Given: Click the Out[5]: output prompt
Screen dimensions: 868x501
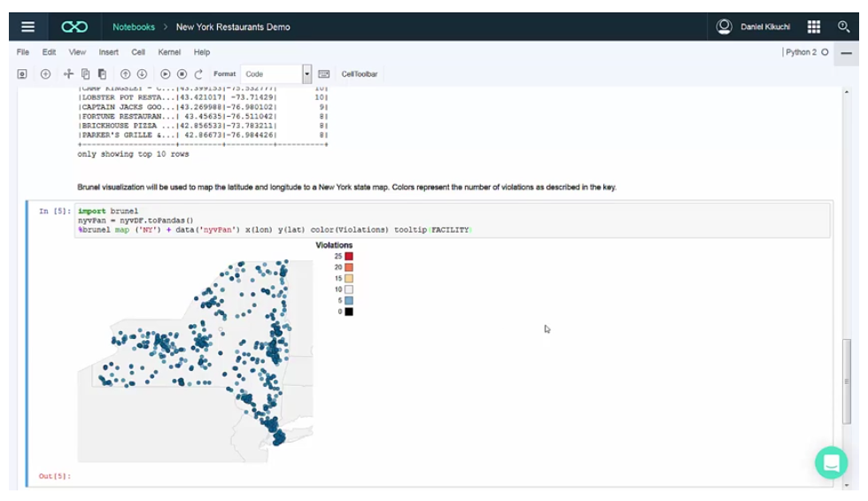Looking at the screenshot, I should click(54, 475).
